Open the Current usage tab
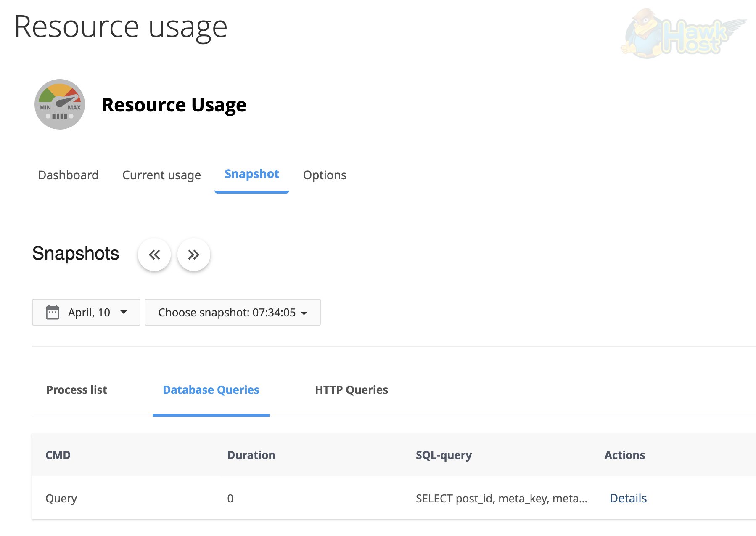Screen dimensions: 756x536 point(161,175)
